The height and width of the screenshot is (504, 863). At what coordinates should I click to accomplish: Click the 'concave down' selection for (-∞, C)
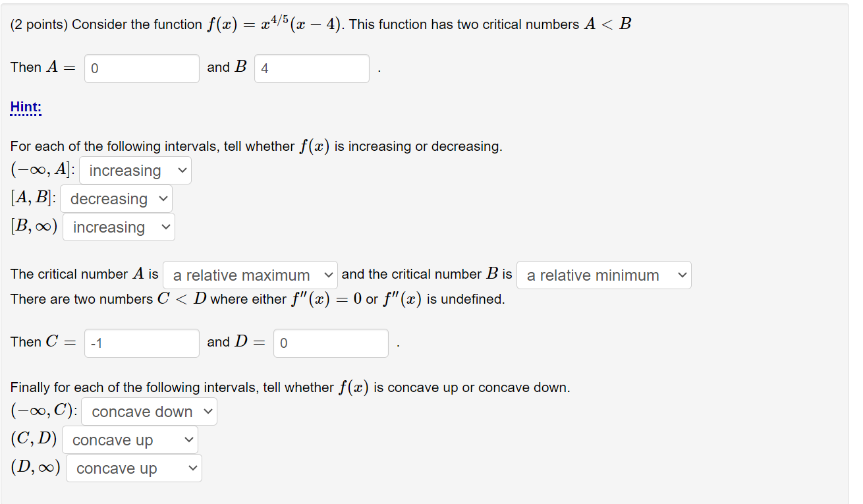[142, 411]
